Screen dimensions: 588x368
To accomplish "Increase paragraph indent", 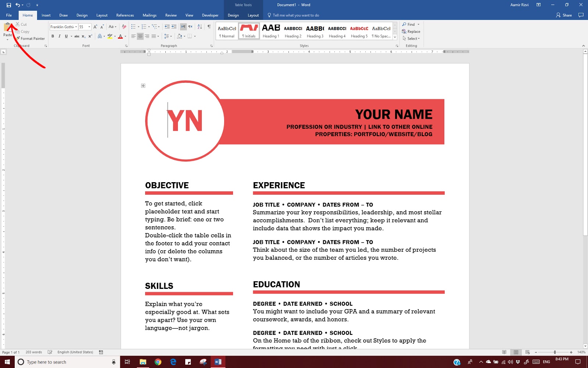I will coord(174,27).
